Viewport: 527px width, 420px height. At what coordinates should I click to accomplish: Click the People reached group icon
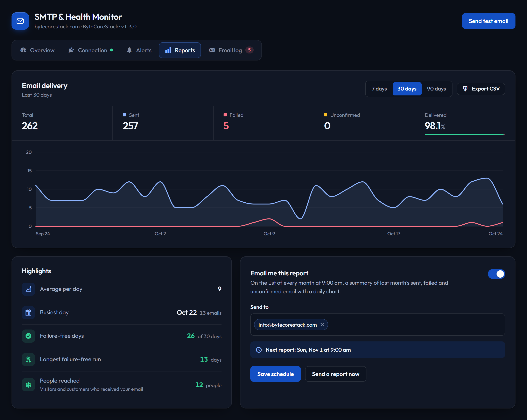28,385
